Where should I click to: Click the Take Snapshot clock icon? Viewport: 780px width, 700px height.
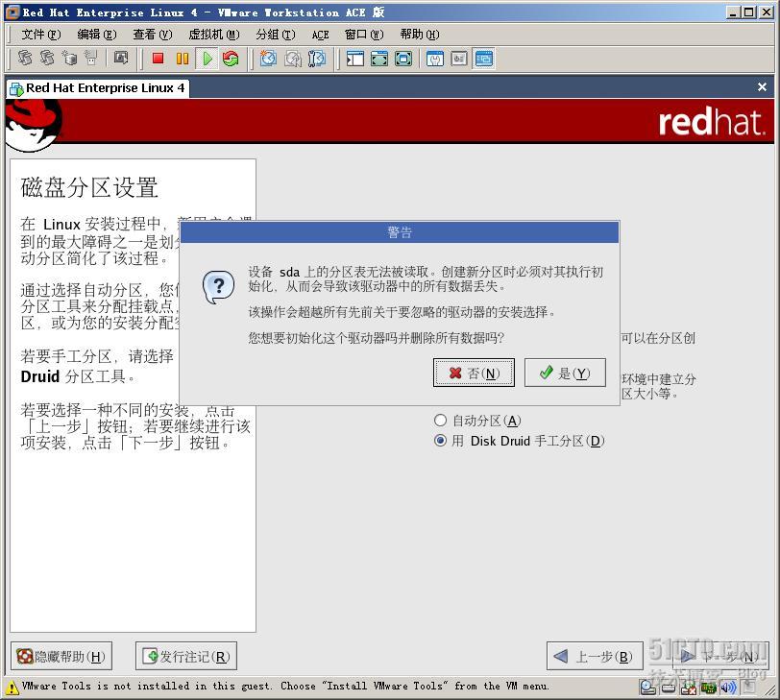[268, 59]
